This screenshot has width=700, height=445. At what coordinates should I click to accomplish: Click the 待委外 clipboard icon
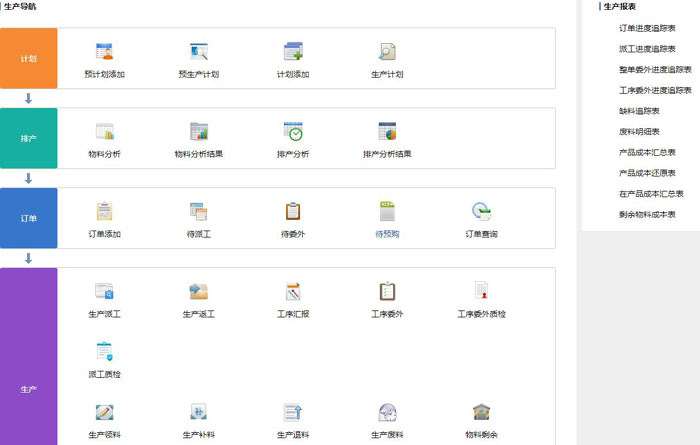pos(293,212)
